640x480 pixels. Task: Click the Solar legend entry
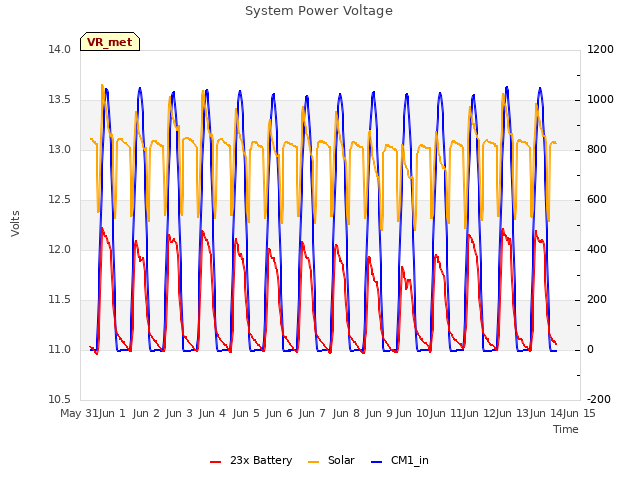[x=331, y=460]
